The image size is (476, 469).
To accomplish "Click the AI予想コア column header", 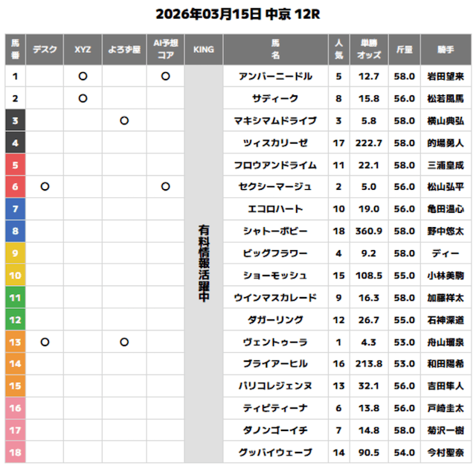I will [x=165, y=50].
